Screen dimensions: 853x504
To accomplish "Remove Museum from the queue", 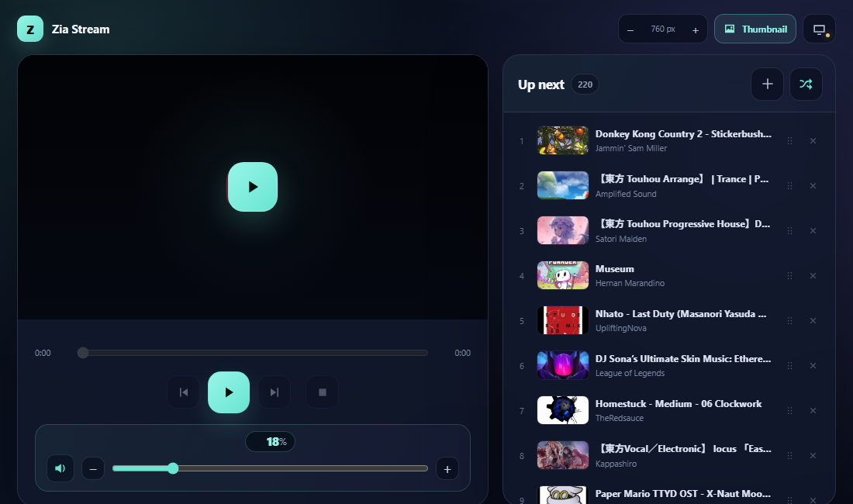I will (813, 276).
